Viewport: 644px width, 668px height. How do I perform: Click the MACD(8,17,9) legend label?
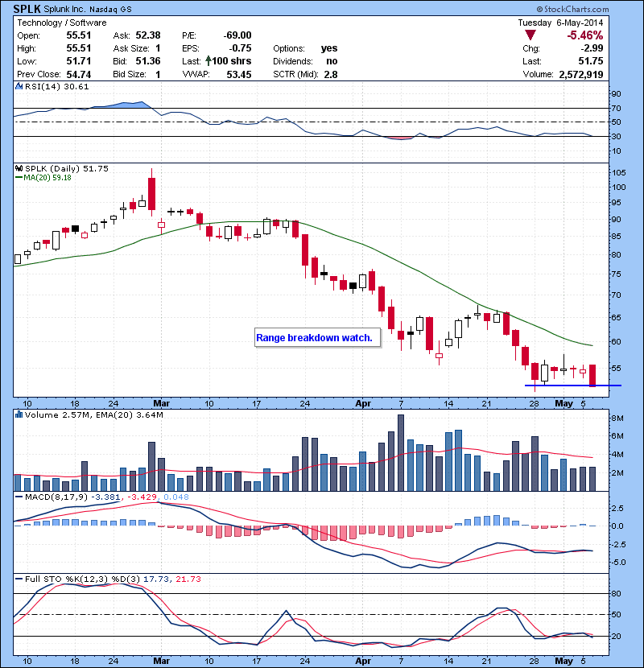(x=56, y=497)
